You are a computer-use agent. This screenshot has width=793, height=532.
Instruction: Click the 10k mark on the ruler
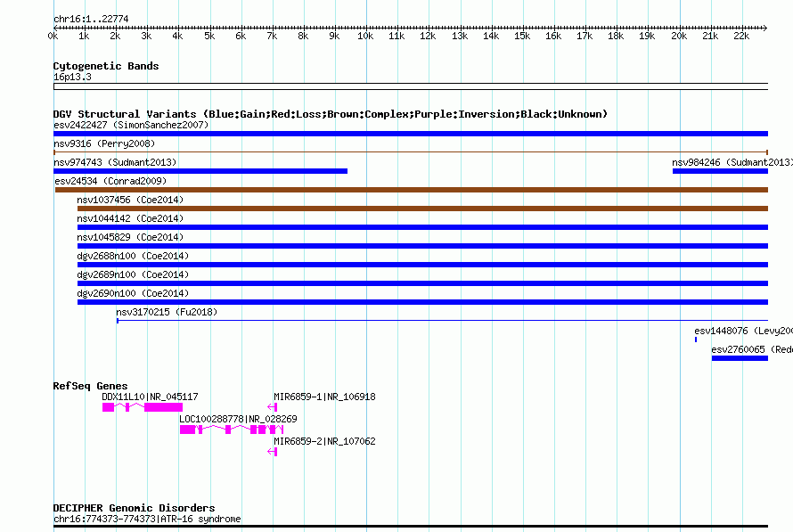coord(365,36)
